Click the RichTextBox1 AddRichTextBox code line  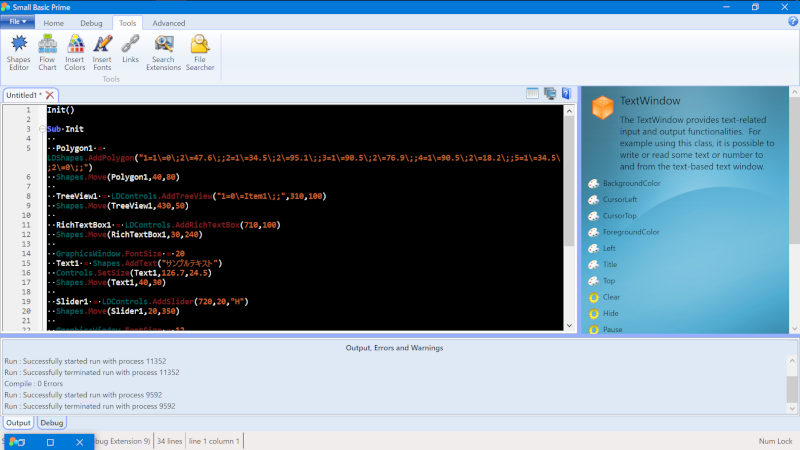(x=164, y=225)
